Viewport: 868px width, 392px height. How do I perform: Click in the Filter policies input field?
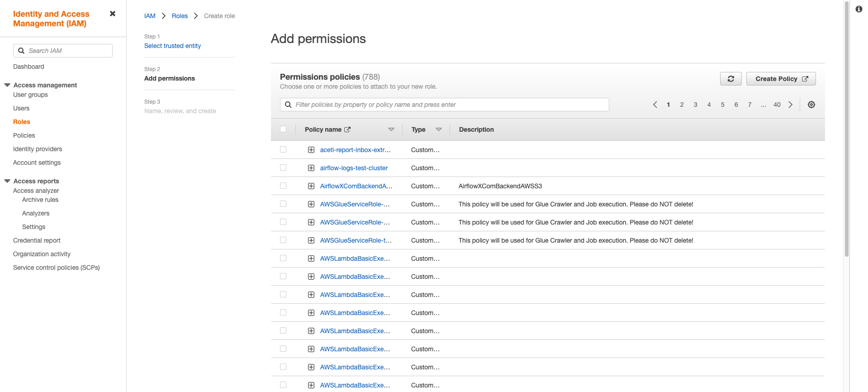[445, 105]
